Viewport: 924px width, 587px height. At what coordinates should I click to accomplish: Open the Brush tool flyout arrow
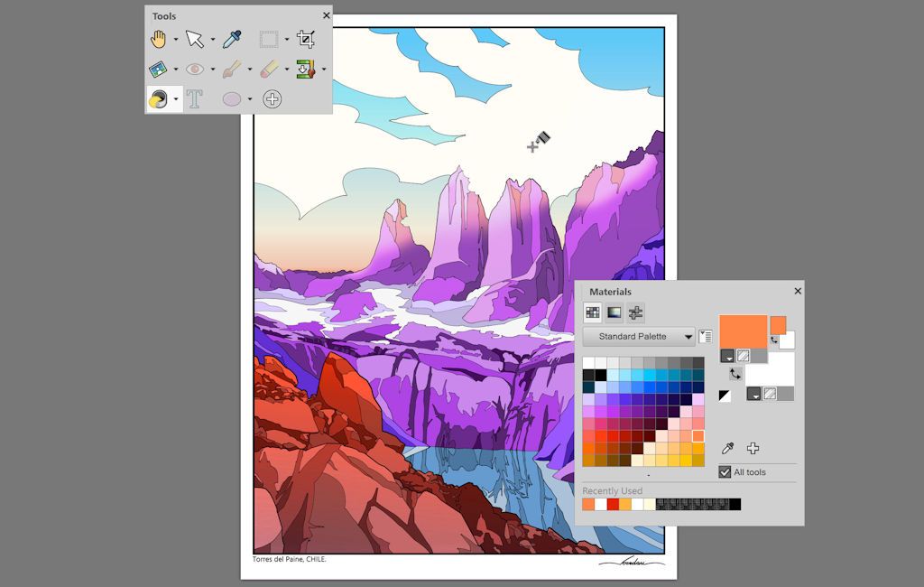click(251, 69)
